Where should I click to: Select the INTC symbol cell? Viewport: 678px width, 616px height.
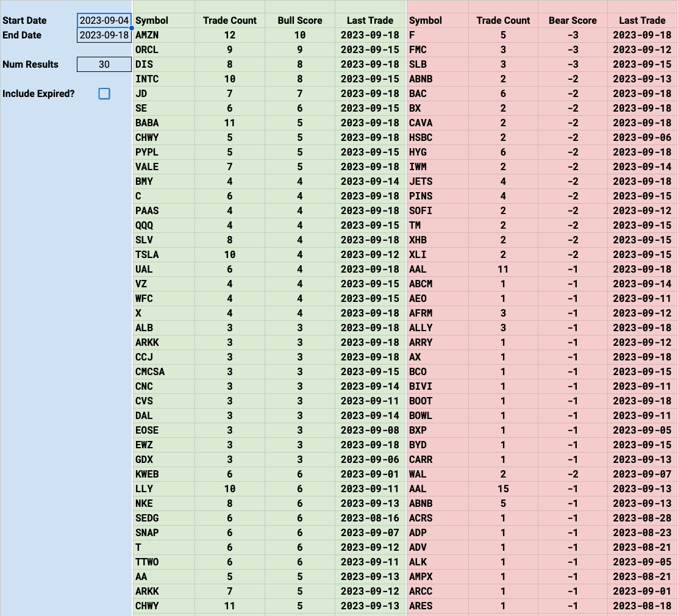(164, 79)
